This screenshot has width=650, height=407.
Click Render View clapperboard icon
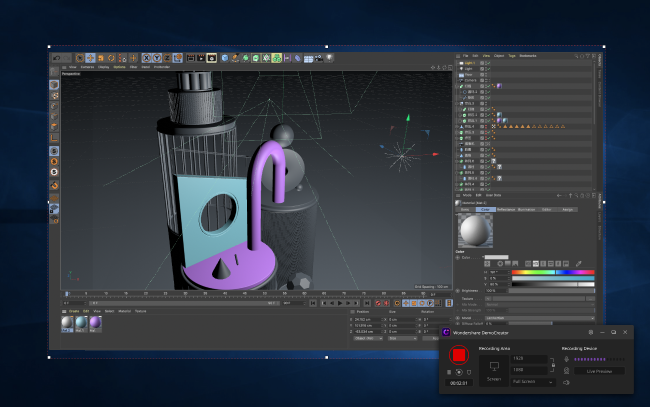pyautogui.click(x=191, y=58)
